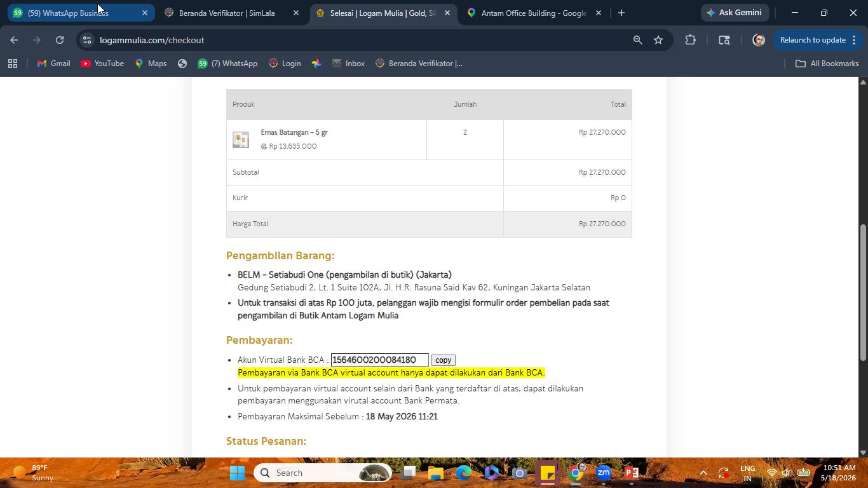The image size is (868, 488).
Task: Close the Antam Office Building tab
Action: pos(599,13)
